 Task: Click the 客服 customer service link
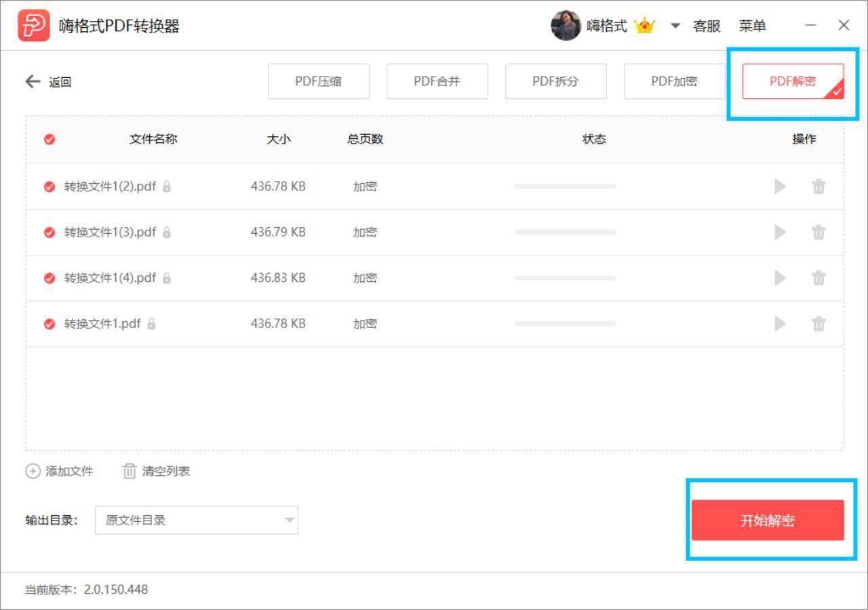click(x=707, y=26)
